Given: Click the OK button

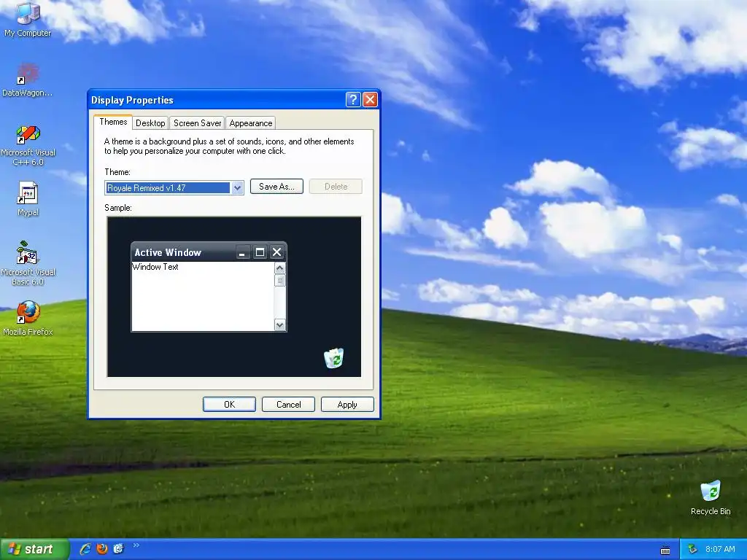Looking at the screenshot, I should pyautogui.click(x=229, y=404).
